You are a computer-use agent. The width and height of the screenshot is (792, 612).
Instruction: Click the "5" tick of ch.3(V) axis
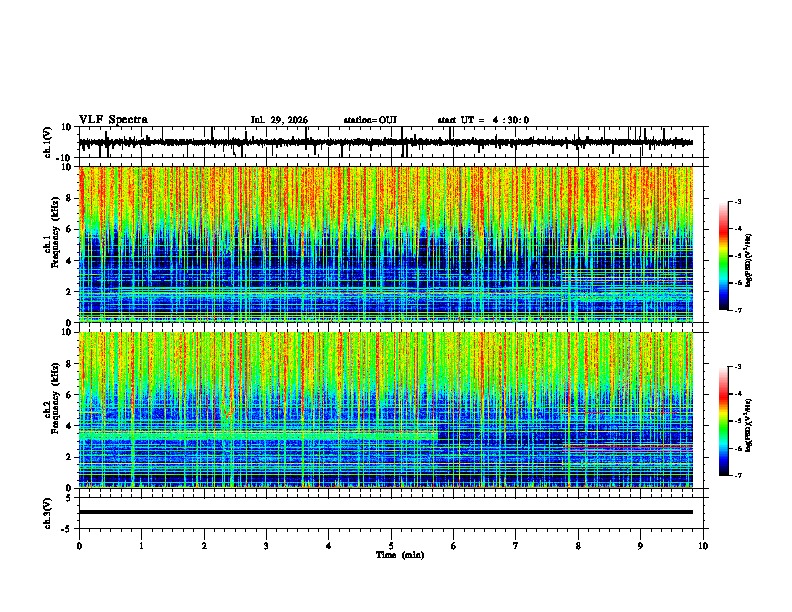pyautogui.click(x=69, y=497)
